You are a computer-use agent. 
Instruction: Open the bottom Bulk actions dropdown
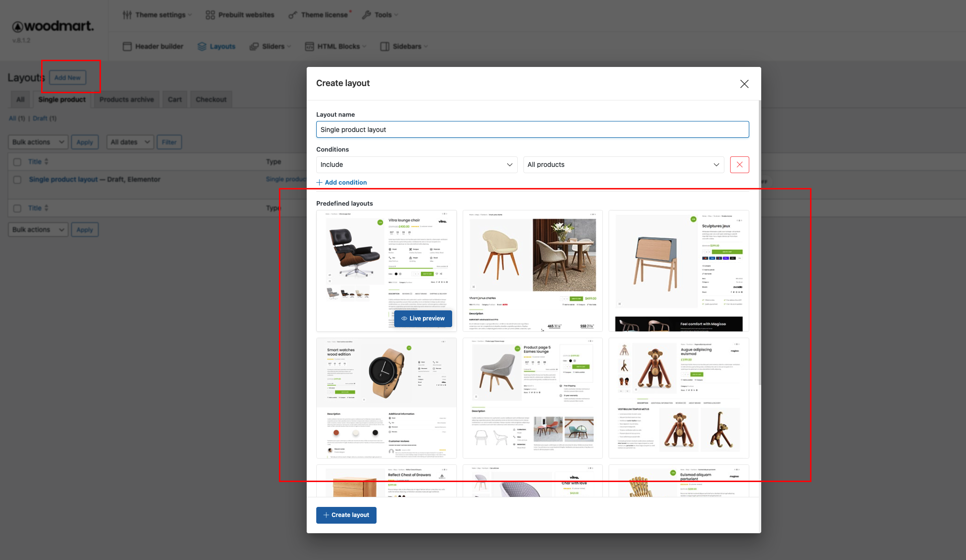click(38, 230)
